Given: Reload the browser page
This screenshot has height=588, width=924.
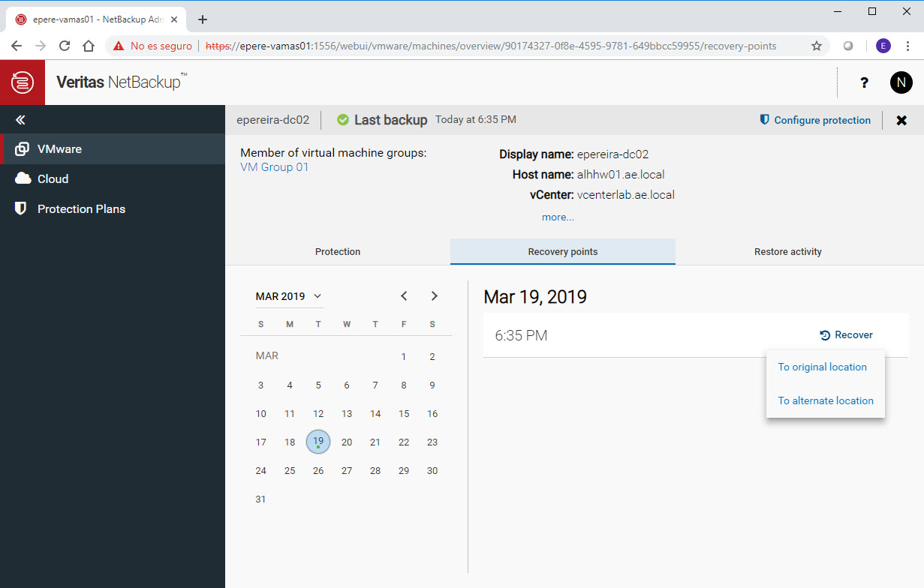Looking at the screenshot, I should pyautogui.click(x=65, y=46).
